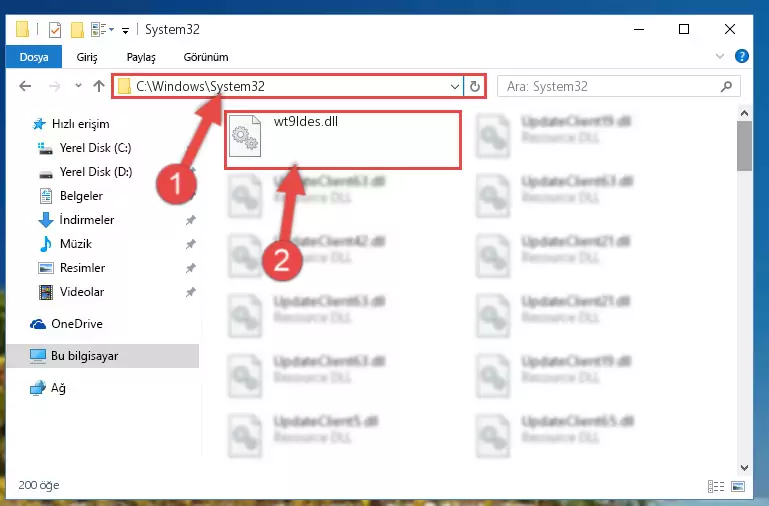Expand the ribbon with the chevron
This screenshot has height=506, width=769.
click(719, 56)
